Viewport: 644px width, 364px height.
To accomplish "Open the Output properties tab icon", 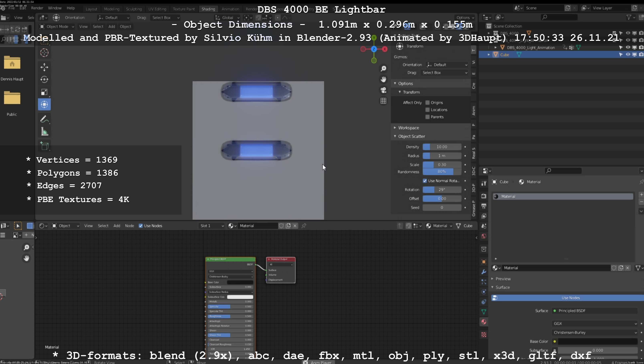I will [484, 206].
